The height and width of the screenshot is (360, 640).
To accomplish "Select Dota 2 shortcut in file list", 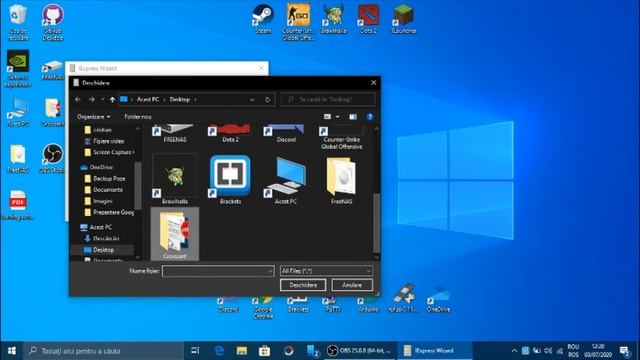I will point(230,134).
